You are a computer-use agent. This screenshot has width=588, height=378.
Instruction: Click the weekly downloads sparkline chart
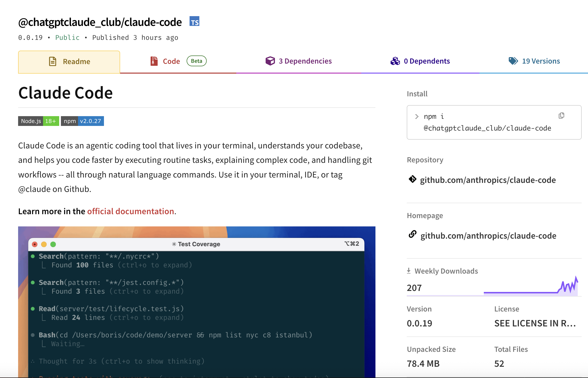pos(530,287)
